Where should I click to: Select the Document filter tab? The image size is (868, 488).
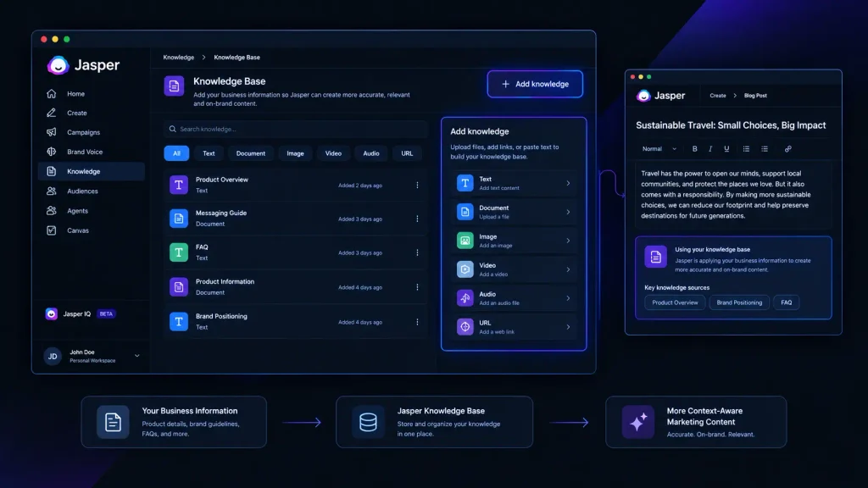click(251, 153)
